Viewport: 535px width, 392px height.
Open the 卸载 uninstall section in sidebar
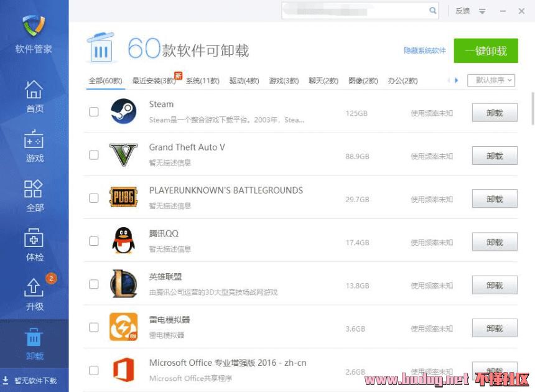point(34,343)
